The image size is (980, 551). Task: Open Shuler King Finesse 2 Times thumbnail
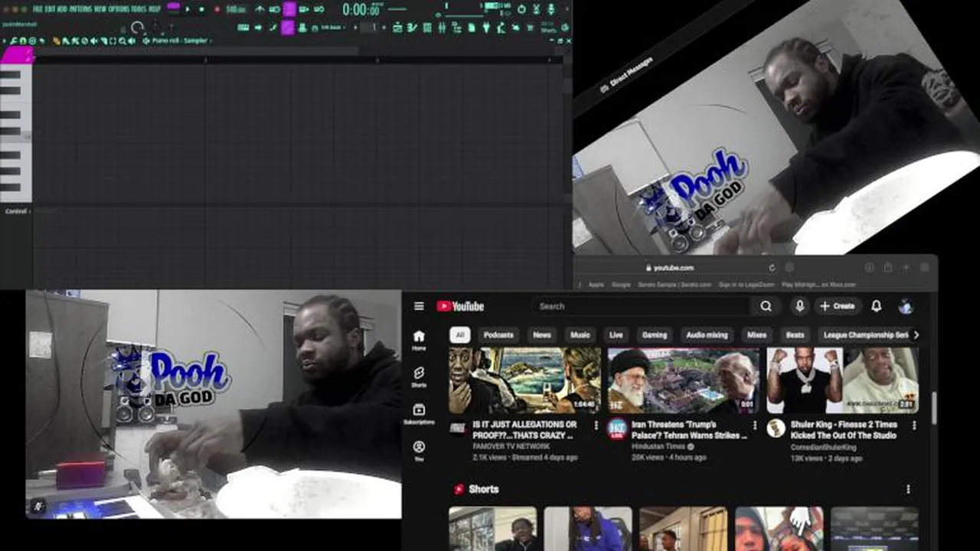[842, 380]
